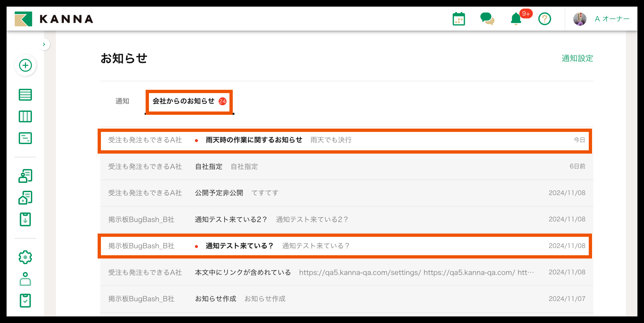Expand the sidebar with chevron arrow

point(44,44)
